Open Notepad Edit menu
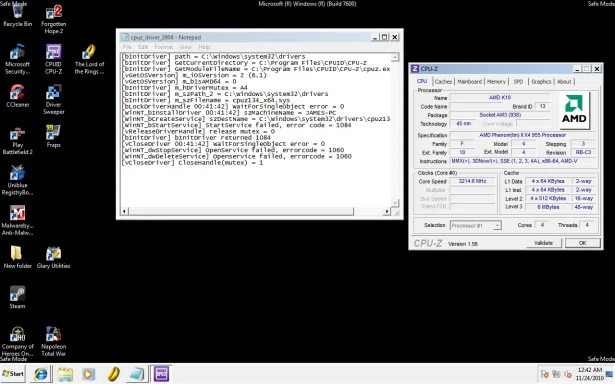Viewport: 615px width, 384px height. click(143, 47)
